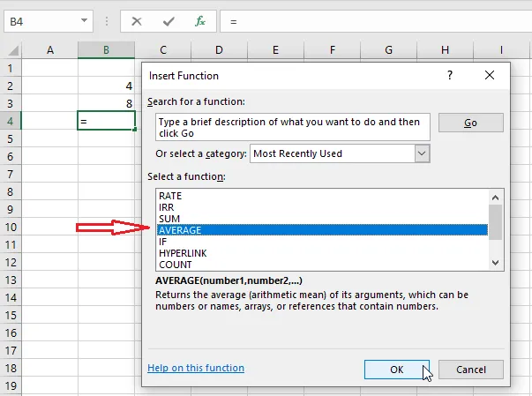Select IRR in the function list

[x=322, y=207]
